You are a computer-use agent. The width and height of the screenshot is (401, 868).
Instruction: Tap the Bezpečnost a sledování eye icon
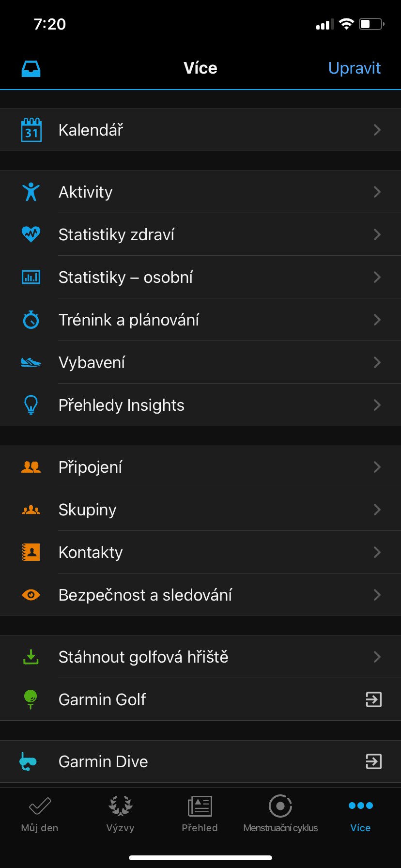point(31,595)
